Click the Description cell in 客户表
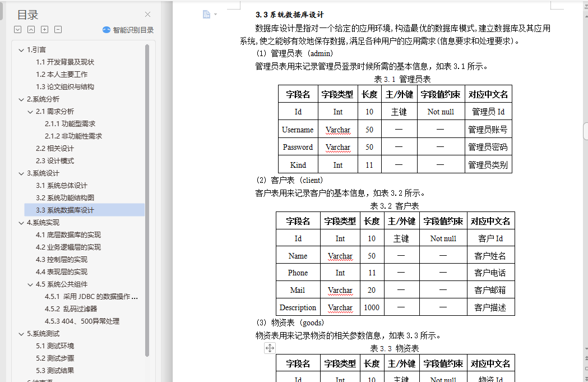 (x=298, y=307)
